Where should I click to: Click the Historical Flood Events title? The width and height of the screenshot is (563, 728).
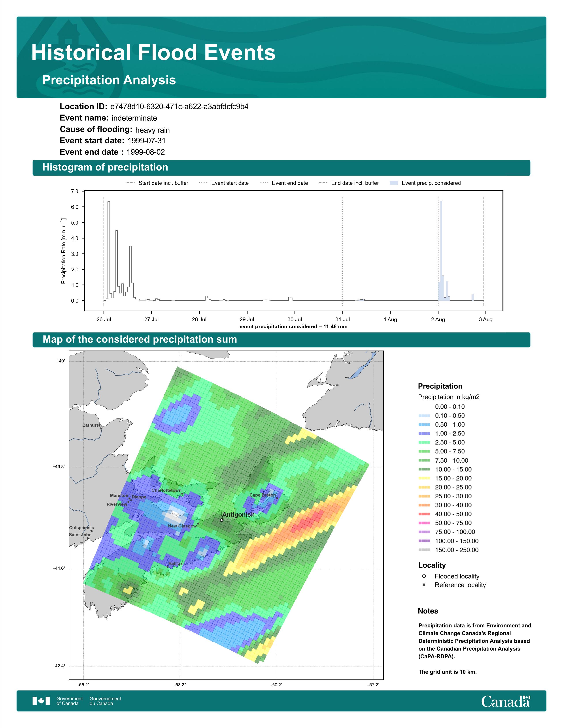(x=153, y=53)
